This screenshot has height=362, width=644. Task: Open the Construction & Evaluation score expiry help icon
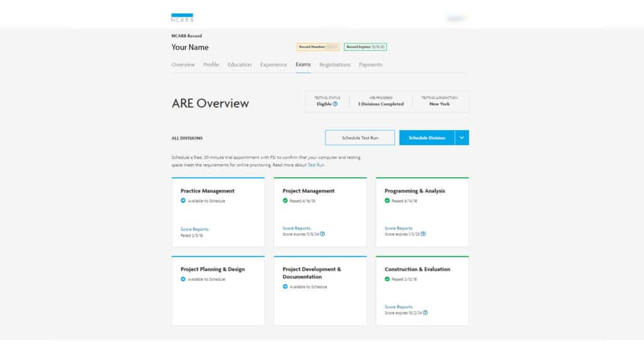[x=426, y=313]
